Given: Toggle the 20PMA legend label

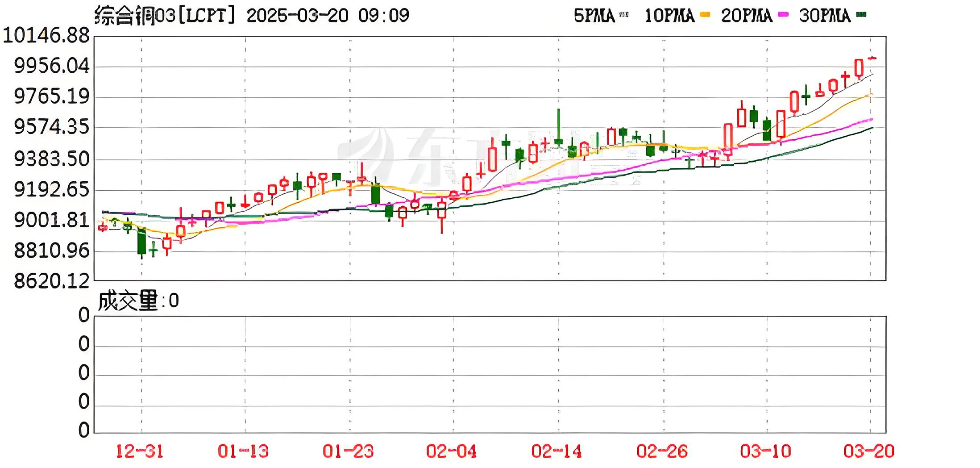Looking at the screenshot, I should 747,16.
